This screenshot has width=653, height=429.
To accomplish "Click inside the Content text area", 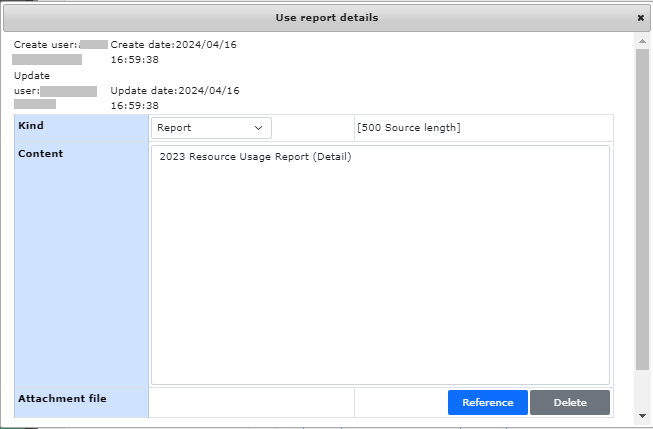I will [380, 265].
